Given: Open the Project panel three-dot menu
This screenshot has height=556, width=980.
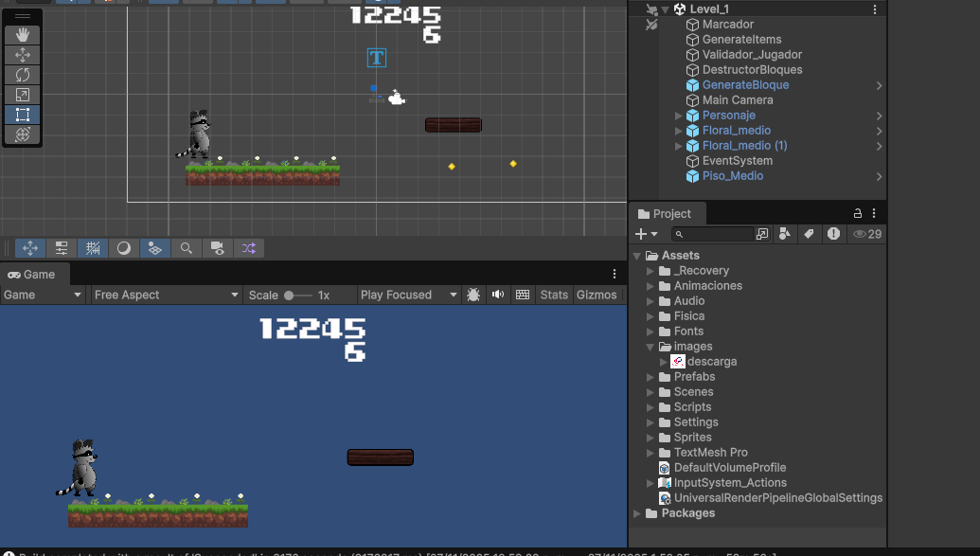Looking at the screenshot, I should click(x=874, y=213).
